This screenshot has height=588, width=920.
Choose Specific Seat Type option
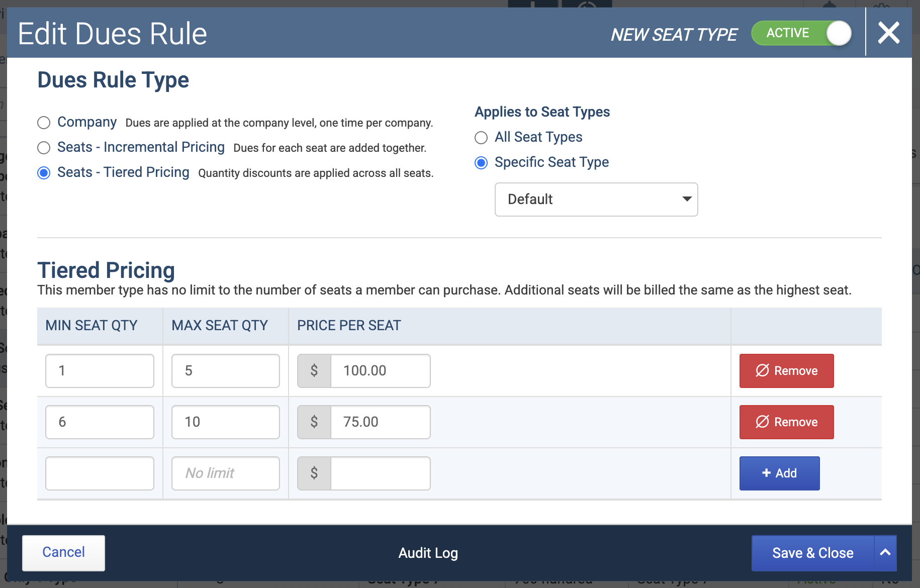[481, 163]
